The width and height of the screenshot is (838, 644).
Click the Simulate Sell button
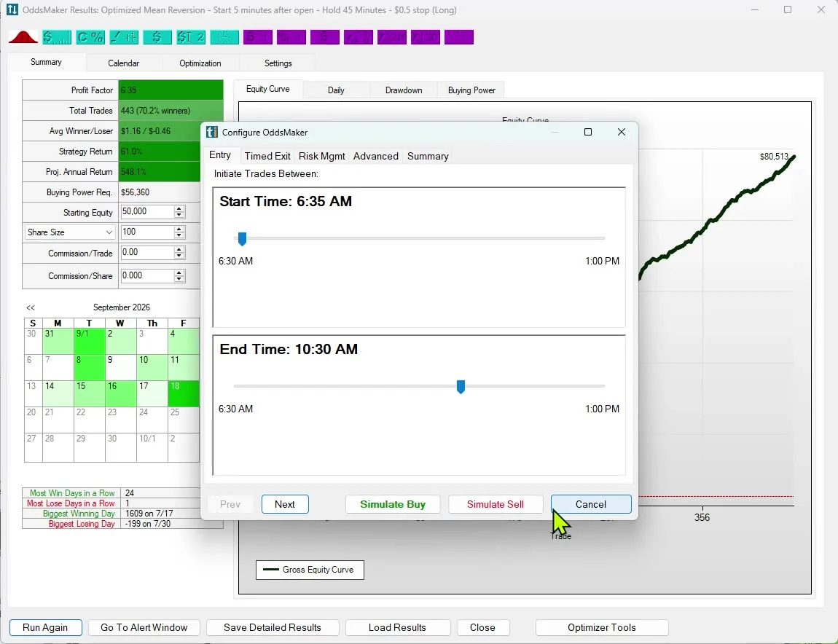point(496,505)
